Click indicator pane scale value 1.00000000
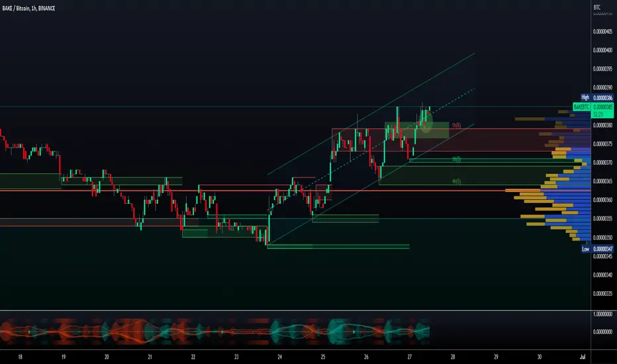Image resolution: width=617 pixels, height=364 pixels. pyautogui.click(x=602, y=314)
